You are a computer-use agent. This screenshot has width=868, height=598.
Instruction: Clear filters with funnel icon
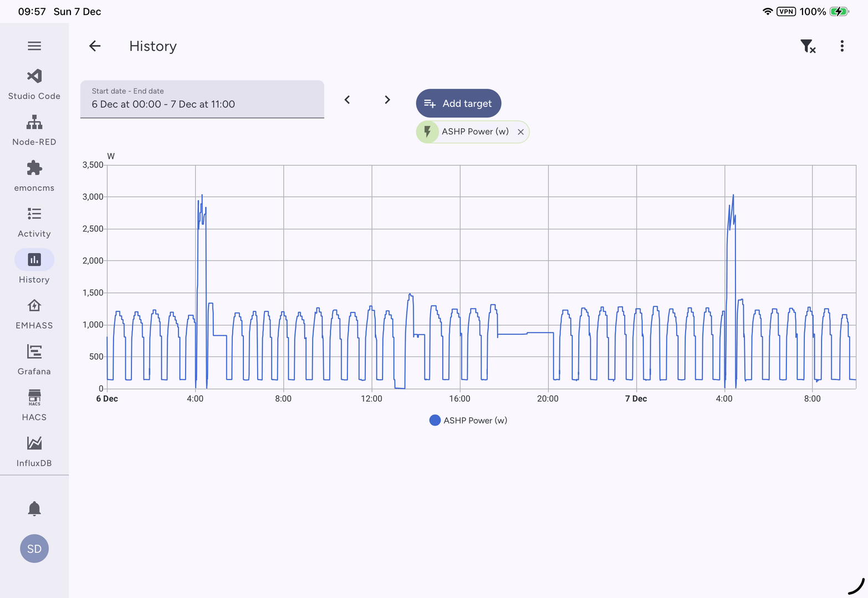[808, 47]
